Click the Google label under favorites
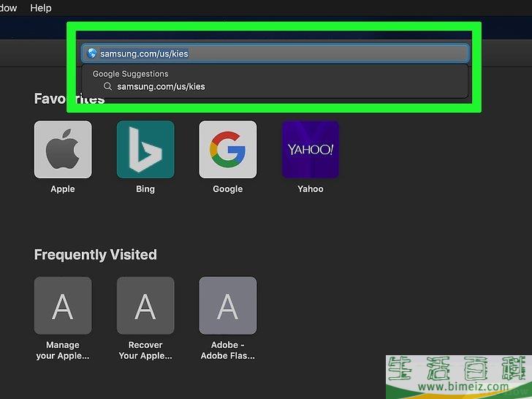This screenshot has width=532, height=399. tap(228, 189)
